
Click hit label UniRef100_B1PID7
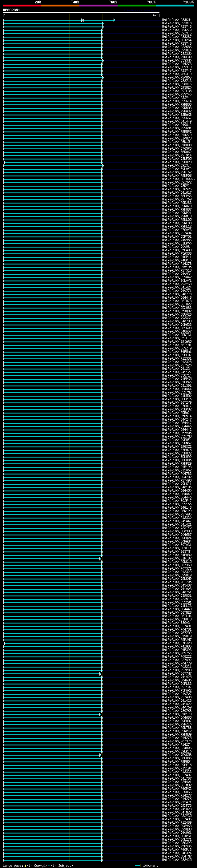pyautogui.click(x=176, y=558)
